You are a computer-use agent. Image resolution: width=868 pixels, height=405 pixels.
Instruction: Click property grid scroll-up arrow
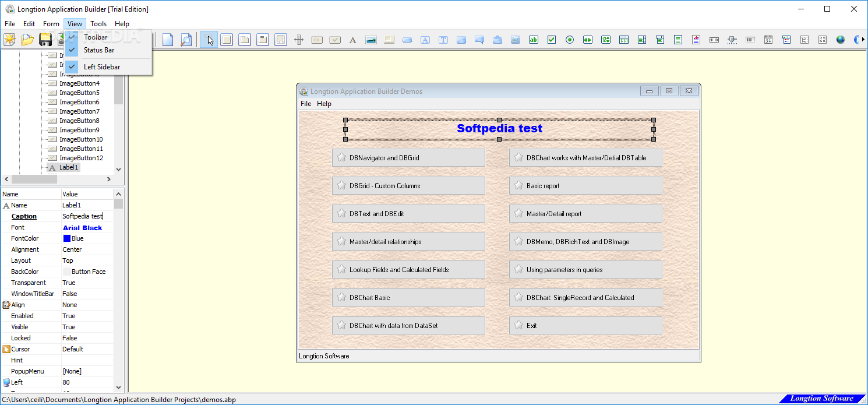[119, 193]
